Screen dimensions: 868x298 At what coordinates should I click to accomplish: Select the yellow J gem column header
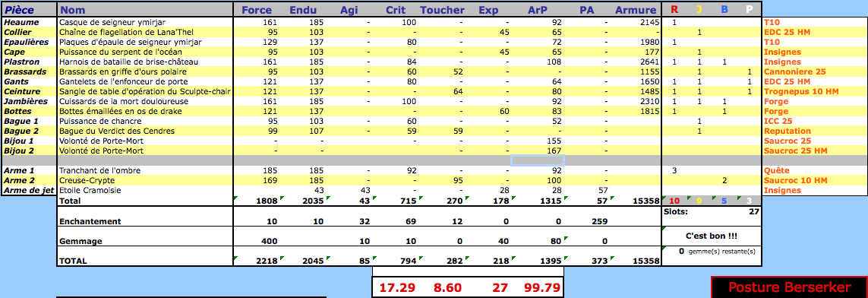point(699,9)
